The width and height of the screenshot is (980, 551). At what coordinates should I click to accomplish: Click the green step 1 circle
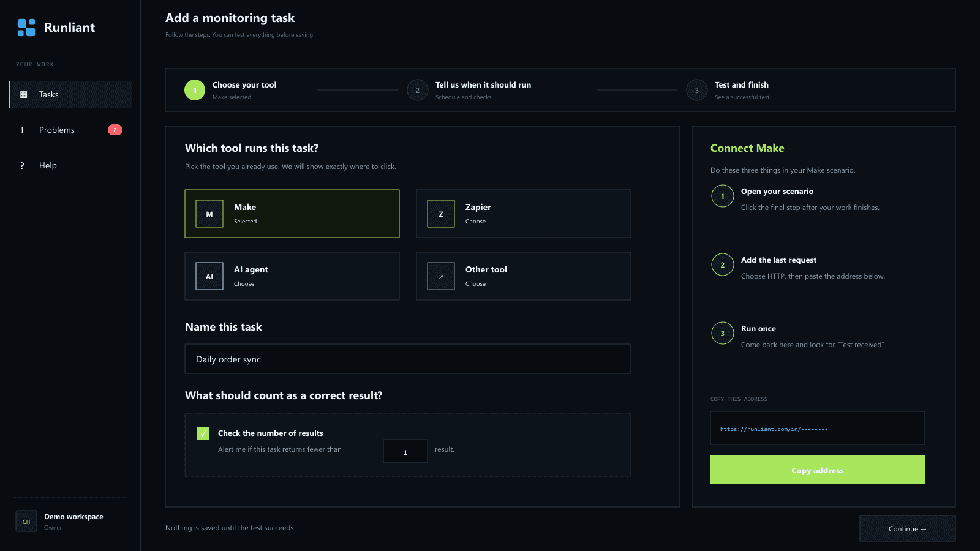point(195,90)
